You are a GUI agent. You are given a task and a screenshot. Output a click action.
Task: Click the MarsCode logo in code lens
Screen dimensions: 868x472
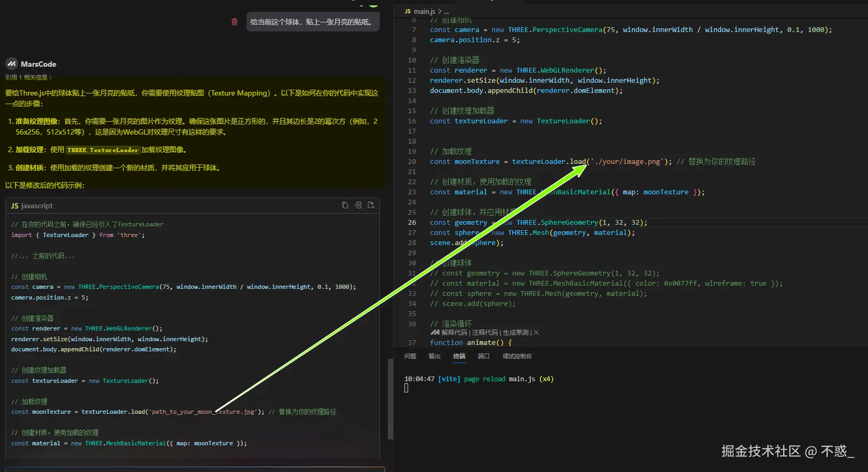[435, 332]
